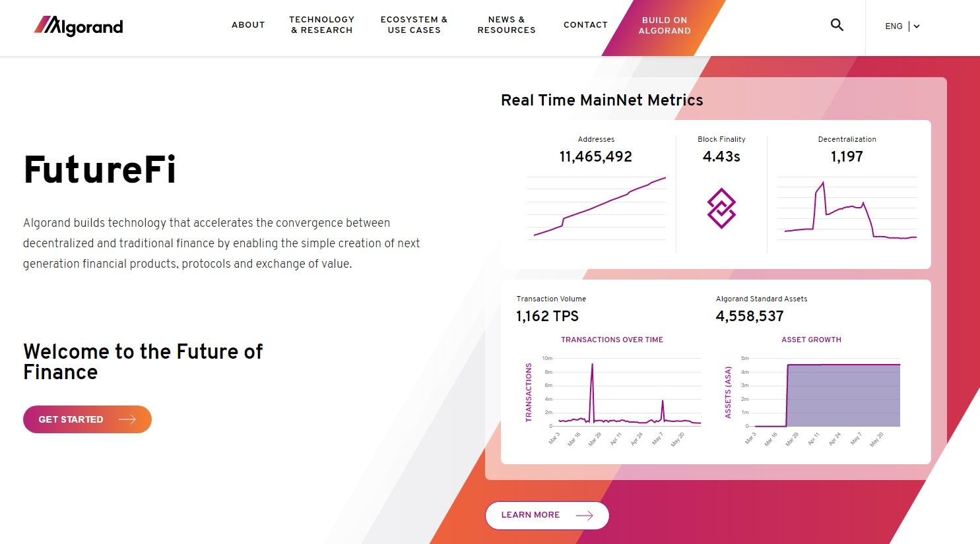Screen dimensions: 980x544
Task: Click the arrow on Learn More button
Action: pos(584,516)
